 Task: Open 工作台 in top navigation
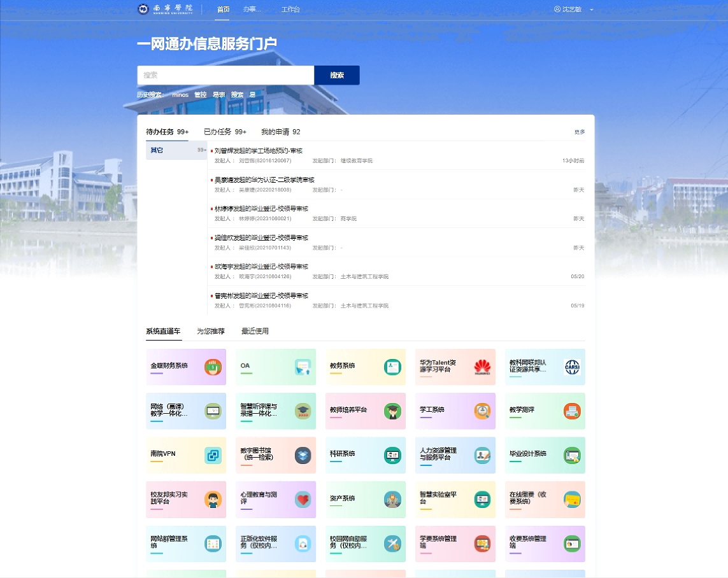coord(290,10)
